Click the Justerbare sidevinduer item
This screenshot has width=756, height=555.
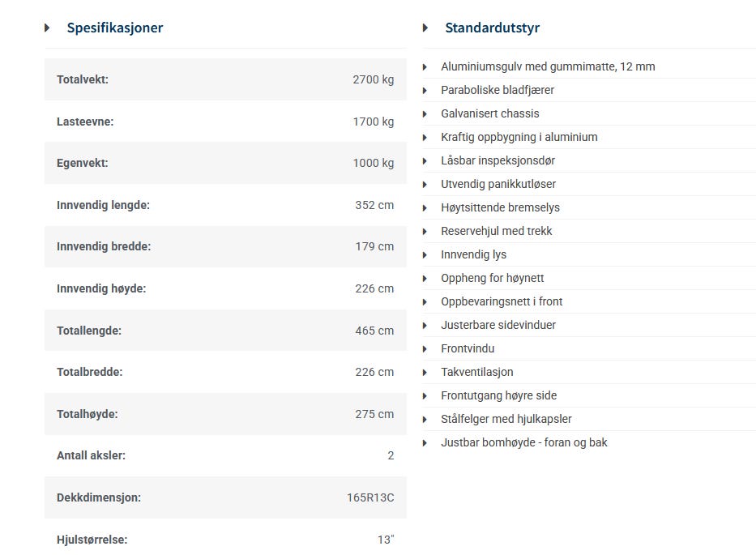[x=498, y=326]
